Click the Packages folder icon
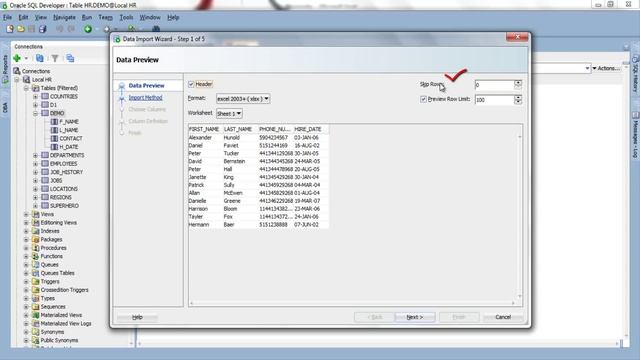Image resolution: width=640 pixels, height=360 pixels. tap(36, 240)
